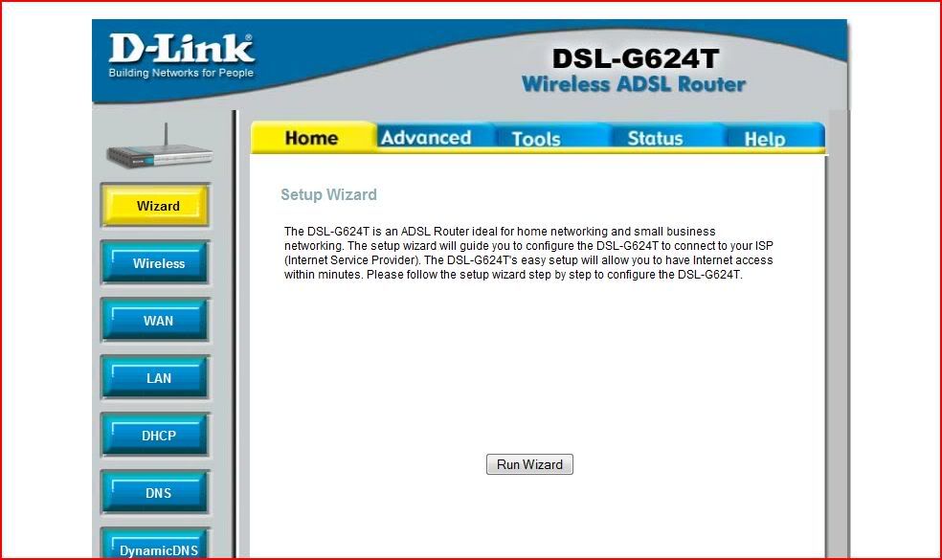The width and height of the screenshot is (942, 560).
Task: Open the LAN configuration page
Action: click(156, 377)
